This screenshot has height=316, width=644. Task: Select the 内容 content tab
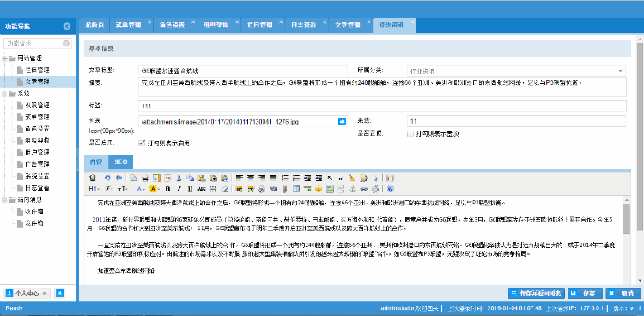pyautogui.click(x=96, y=162)
